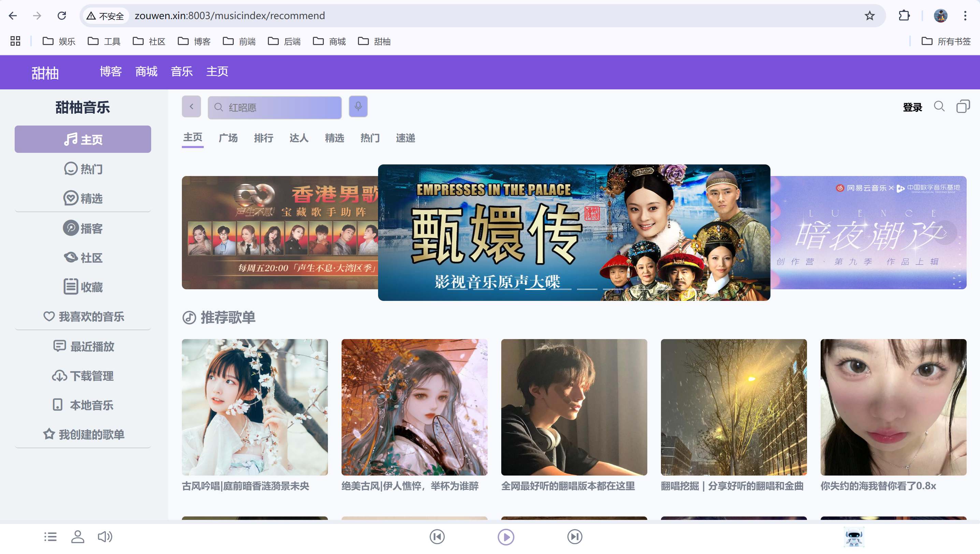Open the 商城 bookmark folder
980x554 pixels.
point(329,41)
